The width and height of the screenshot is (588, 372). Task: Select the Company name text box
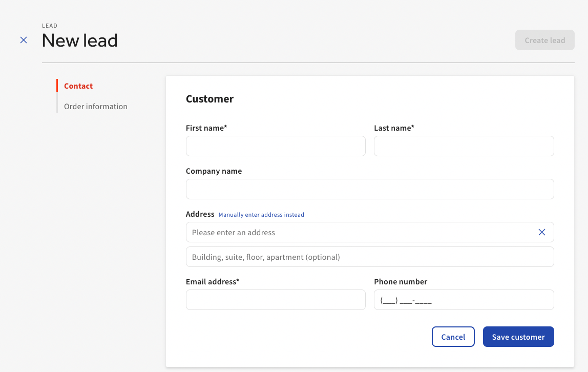(369, 189)
